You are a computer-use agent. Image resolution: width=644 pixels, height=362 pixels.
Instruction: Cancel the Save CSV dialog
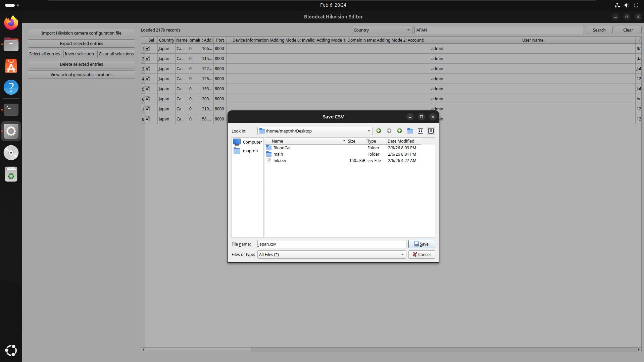click(422, 255)
